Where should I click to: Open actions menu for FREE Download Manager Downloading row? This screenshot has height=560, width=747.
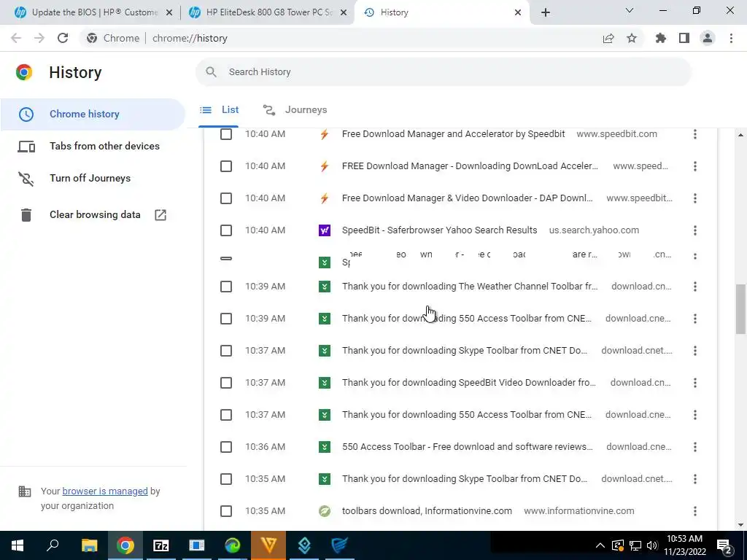pyautogui.click(x=695, y=166)
